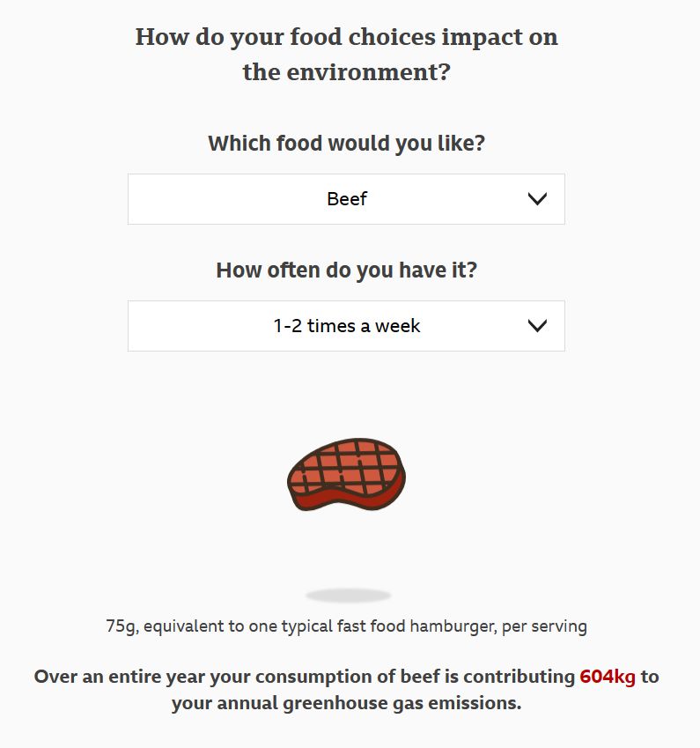Click the headline's first line about food choices
Screen dimensions: 700x748
[x=347, y=37]
